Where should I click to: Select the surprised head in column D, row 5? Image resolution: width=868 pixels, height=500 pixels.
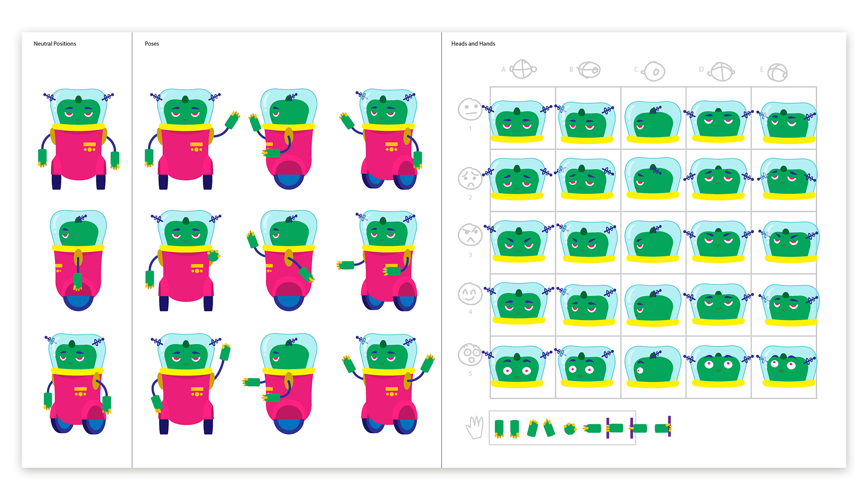tap(718, 366)
